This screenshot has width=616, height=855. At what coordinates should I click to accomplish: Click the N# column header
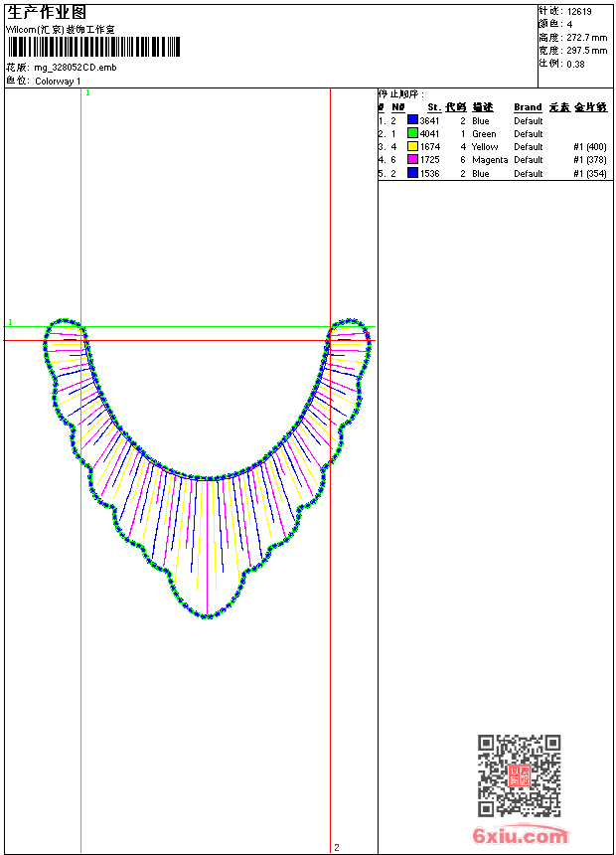coord(397,107)
